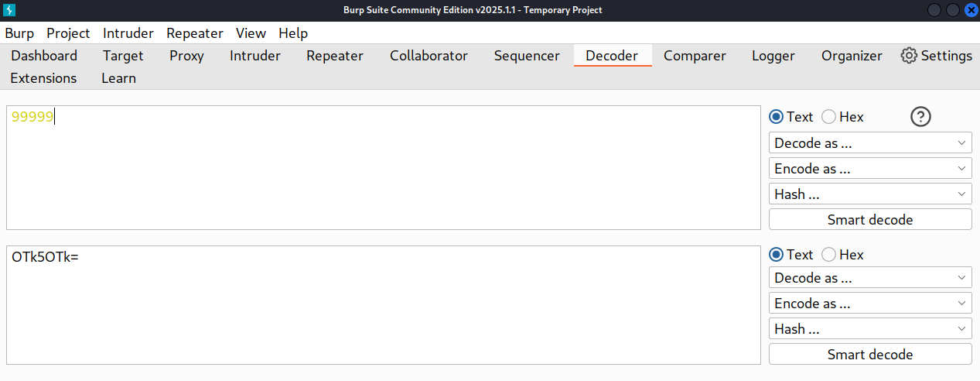Switch to the Collaborator tab
980x381 pixels.
click(x=429, y=56)
